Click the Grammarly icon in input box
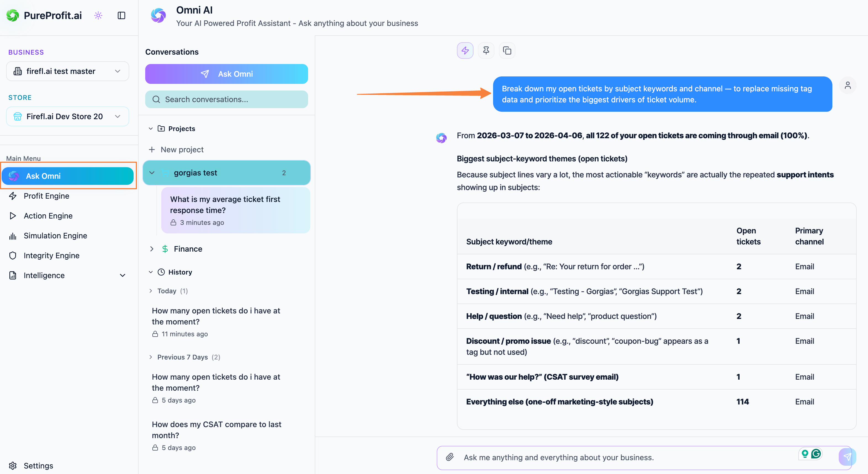This screenshot has height=474, width=868. [816, 454]
